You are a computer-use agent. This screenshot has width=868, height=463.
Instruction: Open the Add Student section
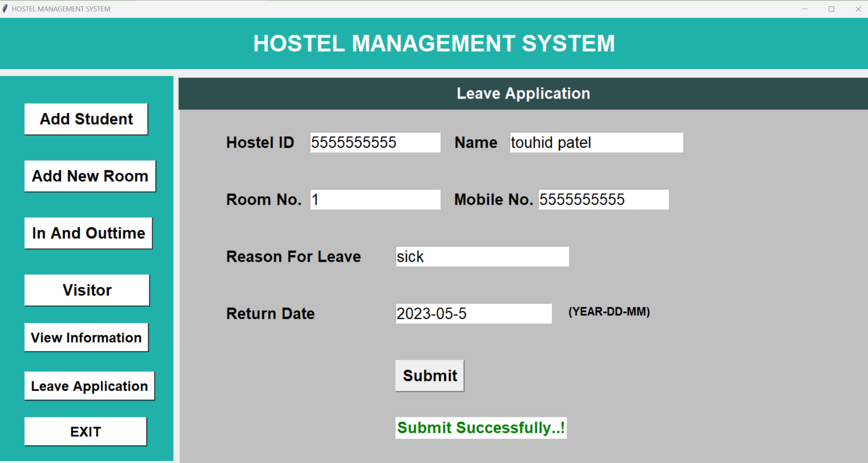(86, 119)
